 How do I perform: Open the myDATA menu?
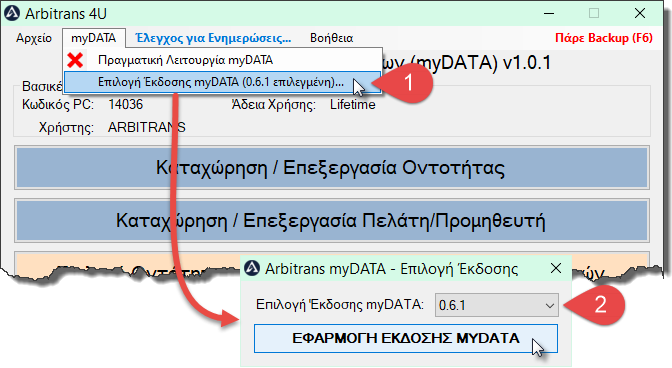pyautogui.click(x=93, y=38)
